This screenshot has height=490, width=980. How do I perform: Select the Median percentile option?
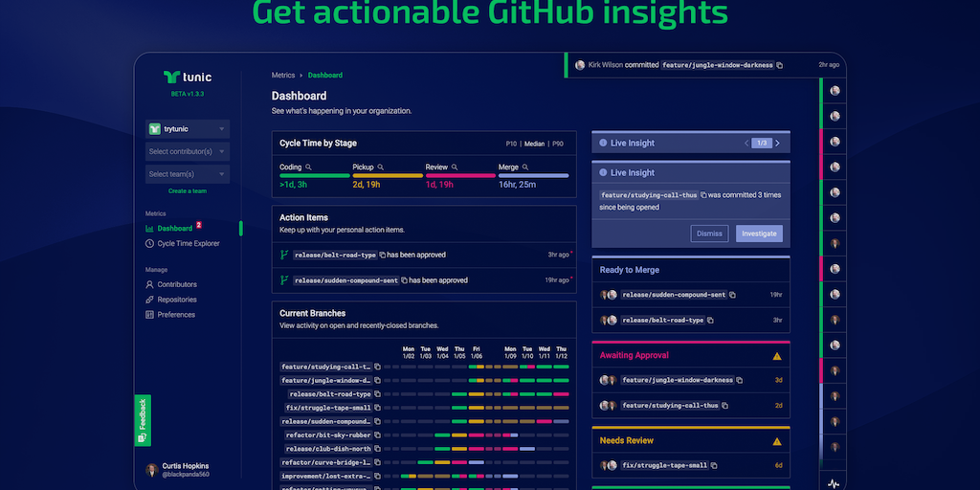point(534,144)
